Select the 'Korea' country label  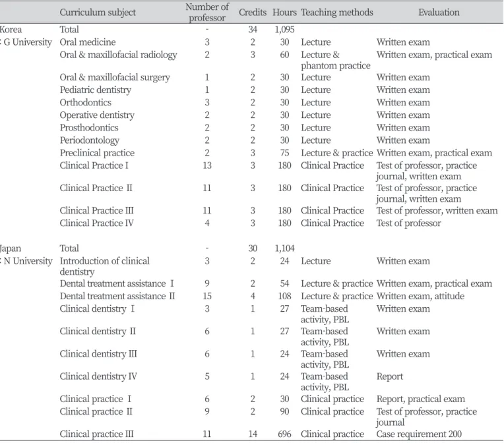point(11,30)
